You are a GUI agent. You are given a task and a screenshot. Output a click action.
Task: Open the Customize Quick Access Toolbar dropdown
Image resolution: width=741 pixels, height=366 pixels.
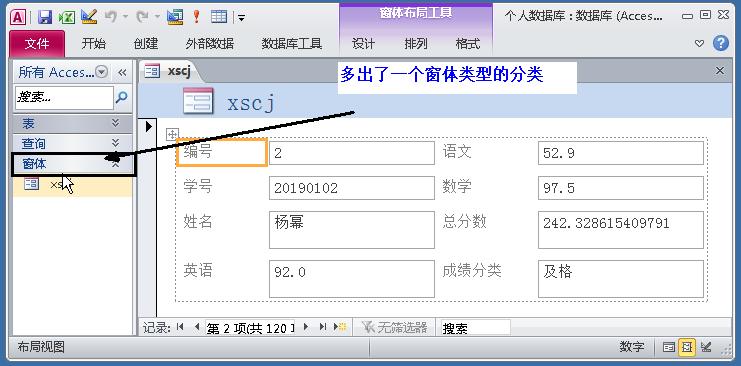tap(241, 18)
